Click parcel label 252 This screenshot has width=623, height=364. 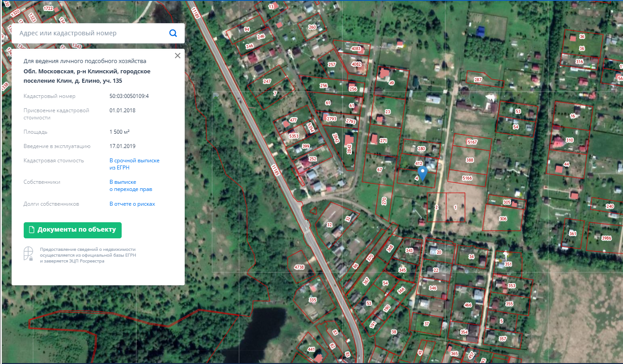pyautogui.click(x=313, y=159)
